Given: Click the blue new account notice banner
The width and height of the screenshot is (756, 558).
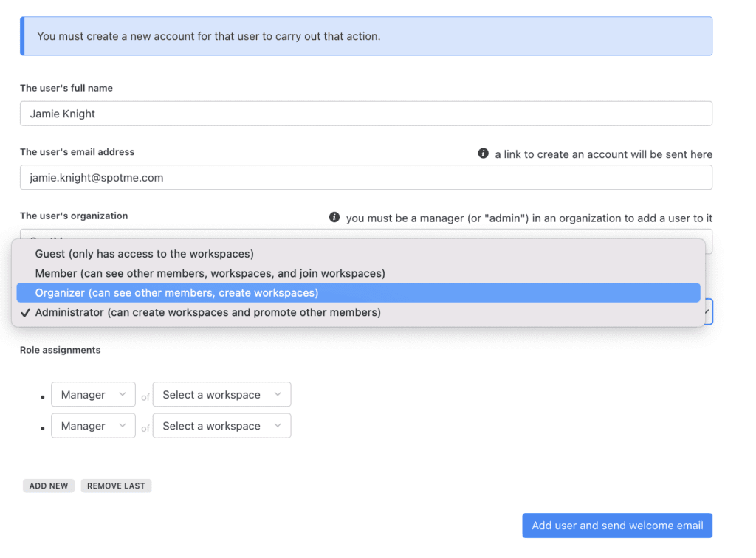Looking at the screenshot, I should [x=365, y=36].
